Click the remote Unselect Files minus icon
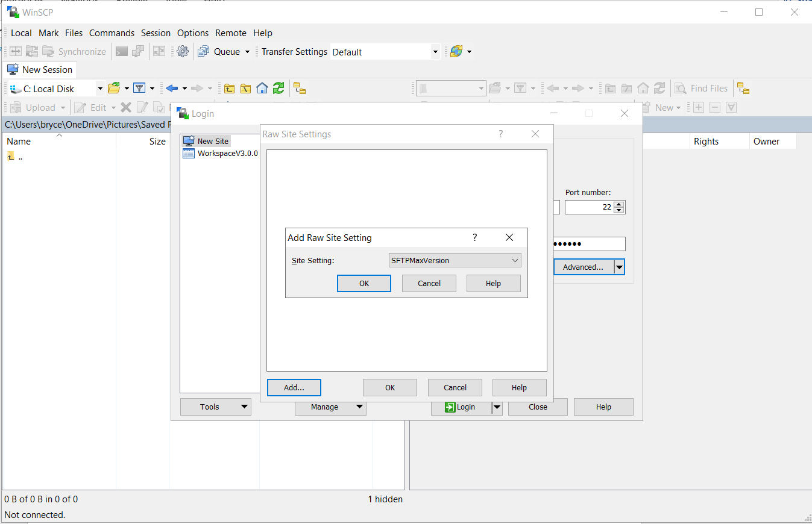This screenshot has height=524, width=812. coord(715,107)
